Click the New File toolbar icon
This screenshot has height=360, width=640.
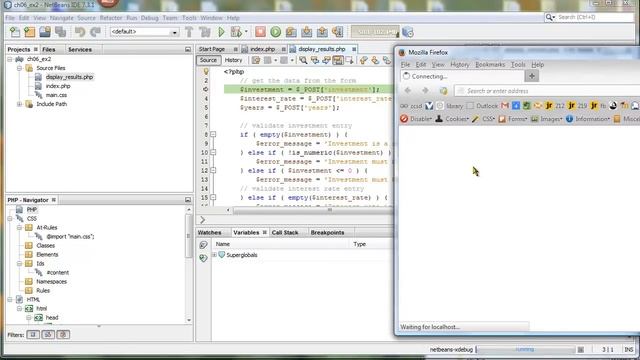pyautogui.click(x=15, y=32)
